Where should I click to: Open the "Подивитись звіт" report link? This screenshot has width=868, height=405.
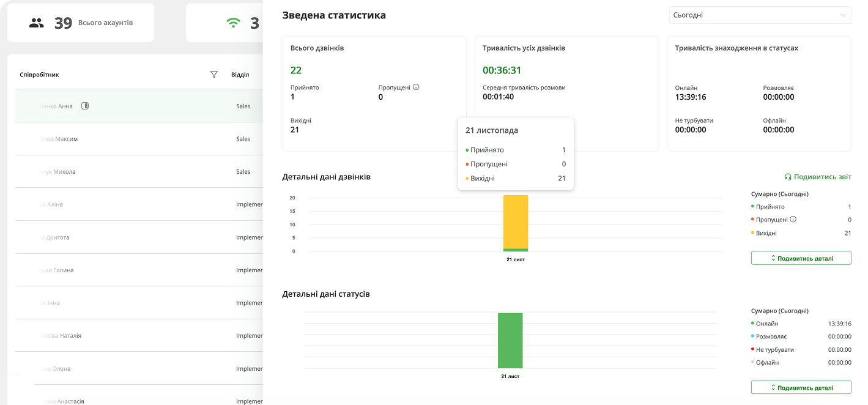pyautogui.click(x=823, y=177)
